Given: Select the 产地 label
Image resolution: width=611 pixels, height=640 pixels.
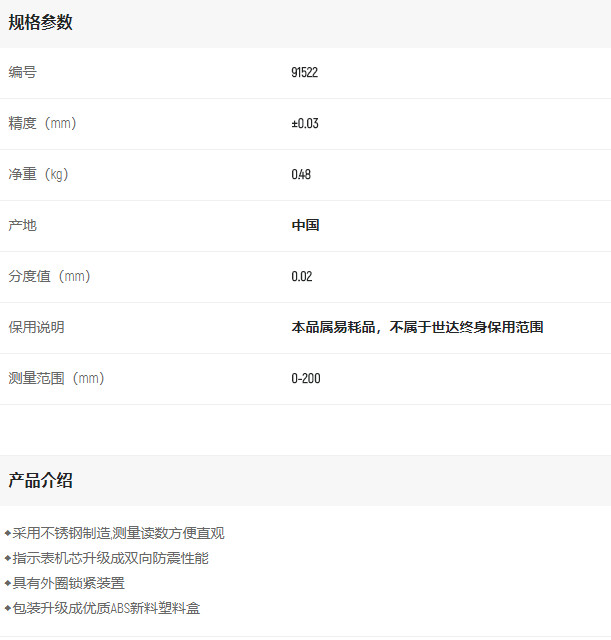Looking at the screenshot, I should pos(22,225).
